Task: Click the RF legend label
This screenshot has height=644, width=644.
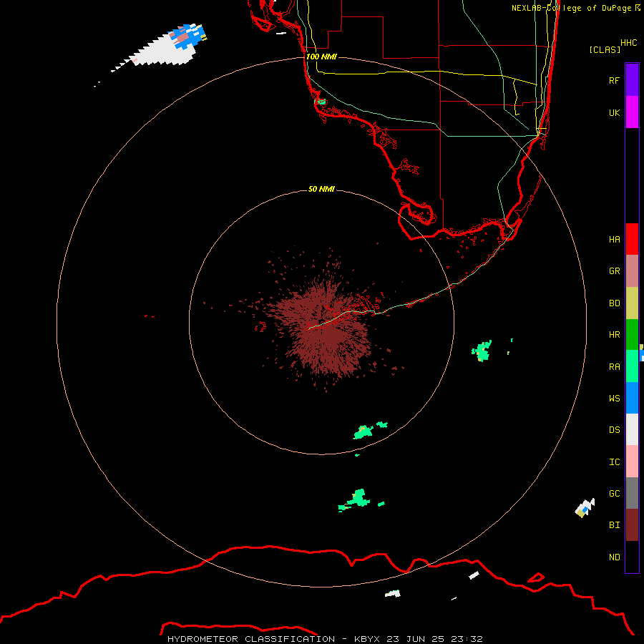Action: pyautogui.click(x=614, y=80)
